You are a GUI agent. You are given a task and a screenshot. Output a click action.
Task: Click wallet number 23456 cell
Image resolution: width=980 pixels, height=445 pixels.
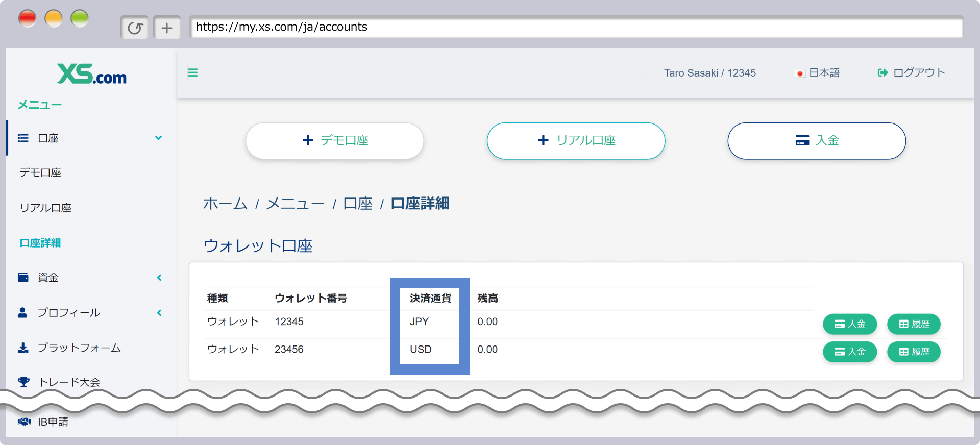point(289,349)
